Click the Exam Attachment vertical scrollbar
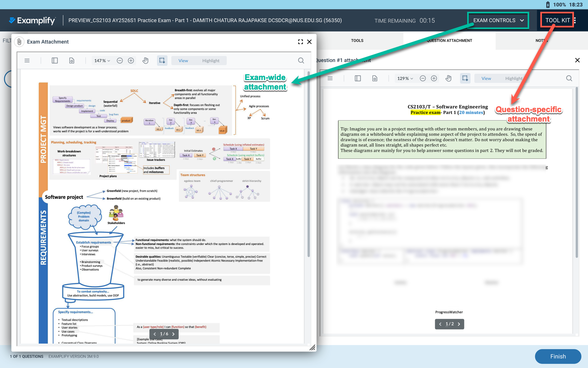Viewport: 588px width, 368px height. 308,163
